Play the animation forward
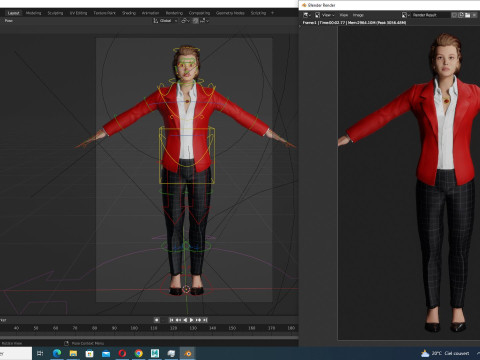The height and width of the screenshot is (360, 480). [191, 320]
